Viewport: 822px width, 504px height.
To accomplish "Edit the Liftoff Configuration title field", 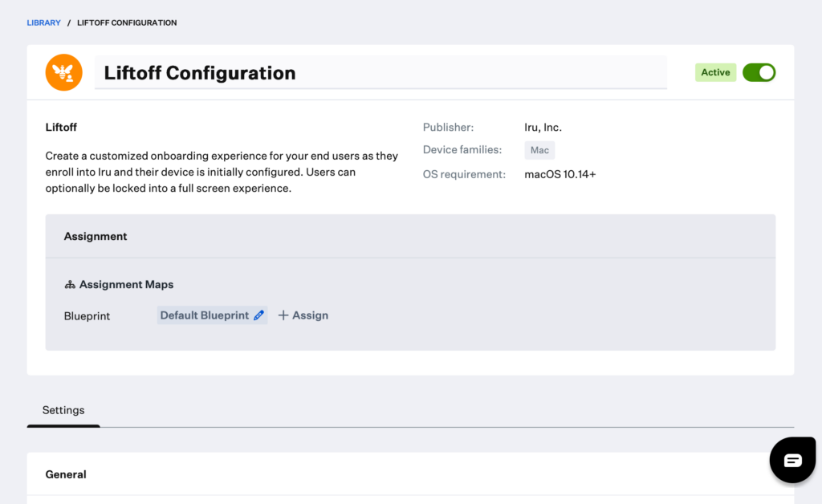I will pyautogui.click(x=380, y=72).
